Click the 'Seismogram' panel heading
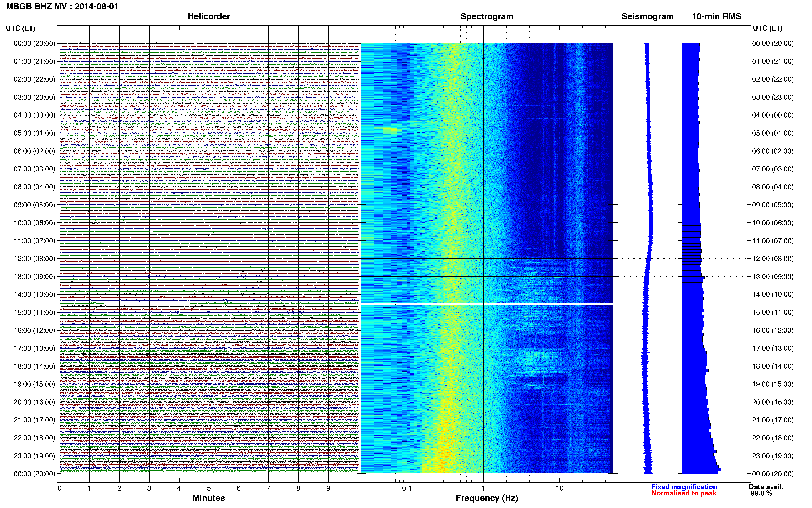This screenshot has height=508, width=812. point(648,16)
